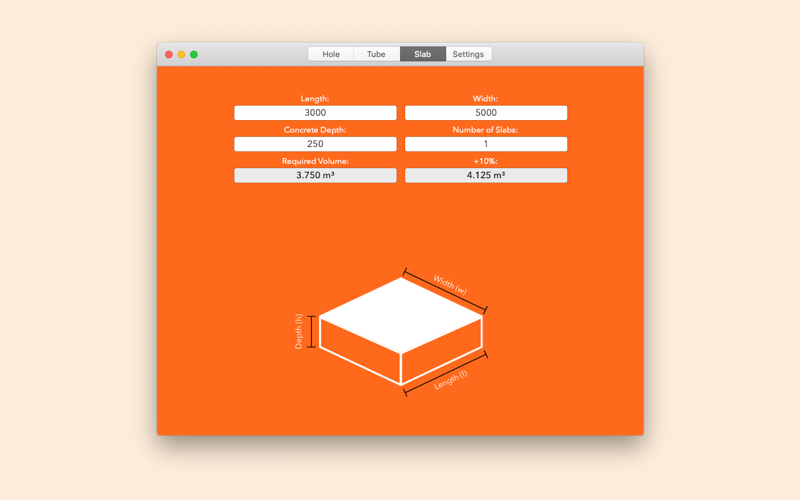Click the "Required Volume:" label
800x500 pixels.
click(x=315, y=161)
